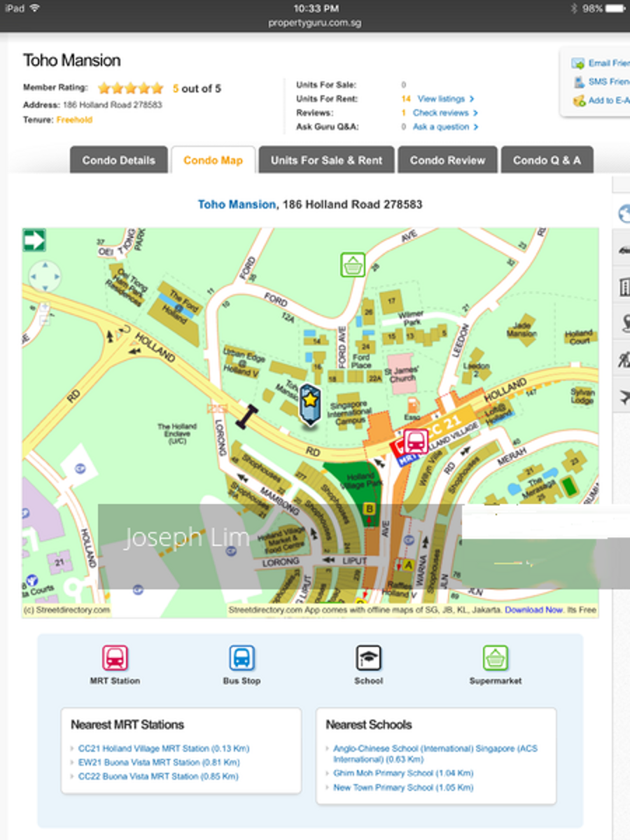Click the green arrow icon on map

34,241
